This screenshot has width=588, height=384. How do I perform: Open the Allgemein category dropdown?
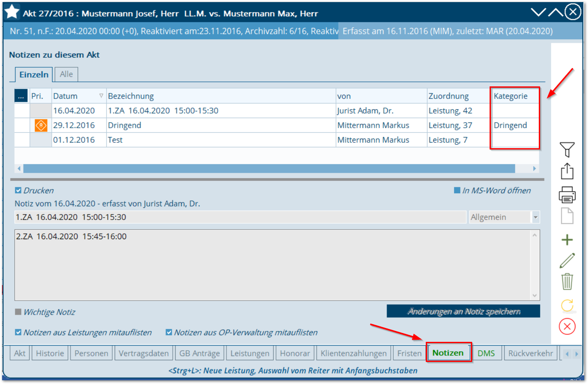coord(535,217)
